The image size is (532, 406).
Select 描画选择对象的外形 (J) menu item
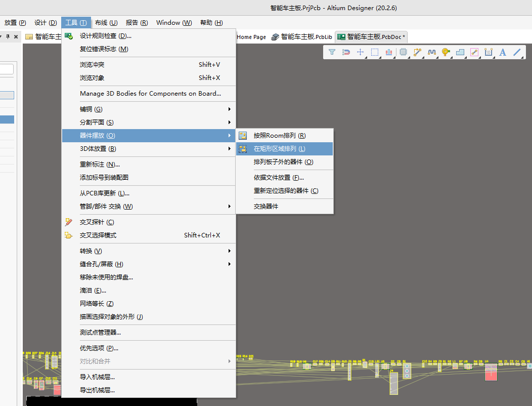pyautogui.click(x=149, y=317)
